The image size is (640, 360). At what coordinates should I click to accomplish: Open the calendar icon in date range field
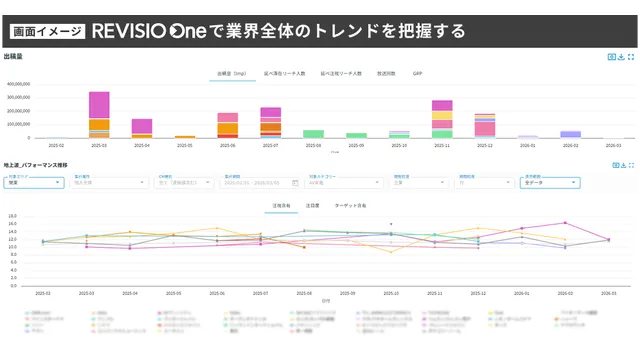pyautogui.click(x=295, y=183)
